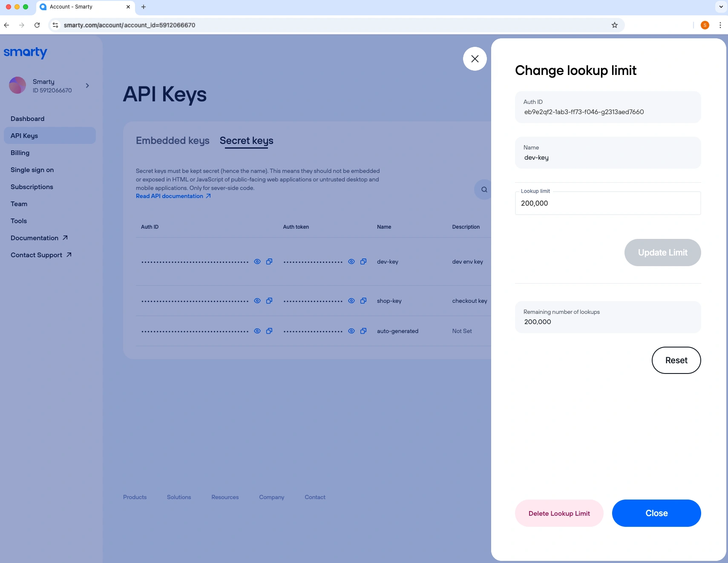
Task: Copy the auto-generated key's Auth ID
Action: coord(269,331)
